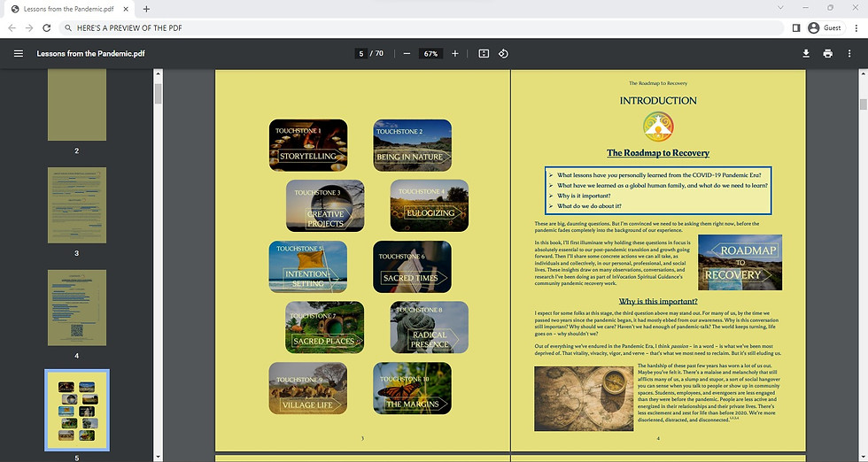Reload the current page
This screenshot has width=868, height=462.
pyautogui.click(x=47, y=27)
